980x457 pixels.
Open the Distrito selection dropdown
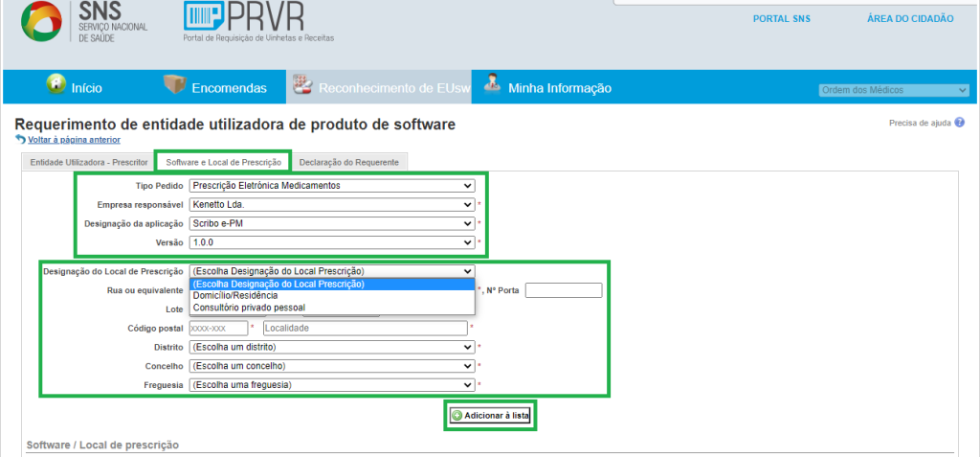pos(331,347)
